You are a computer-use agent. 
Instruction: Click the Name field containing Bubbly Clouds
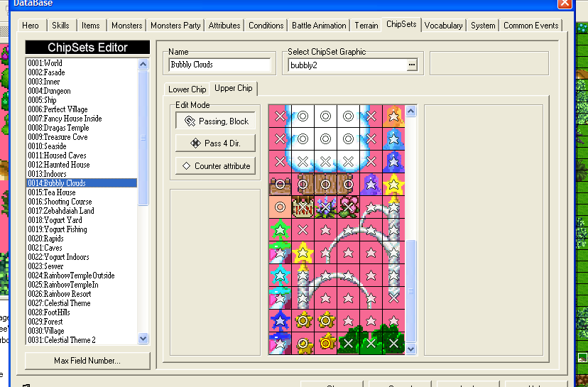point(219,65)
